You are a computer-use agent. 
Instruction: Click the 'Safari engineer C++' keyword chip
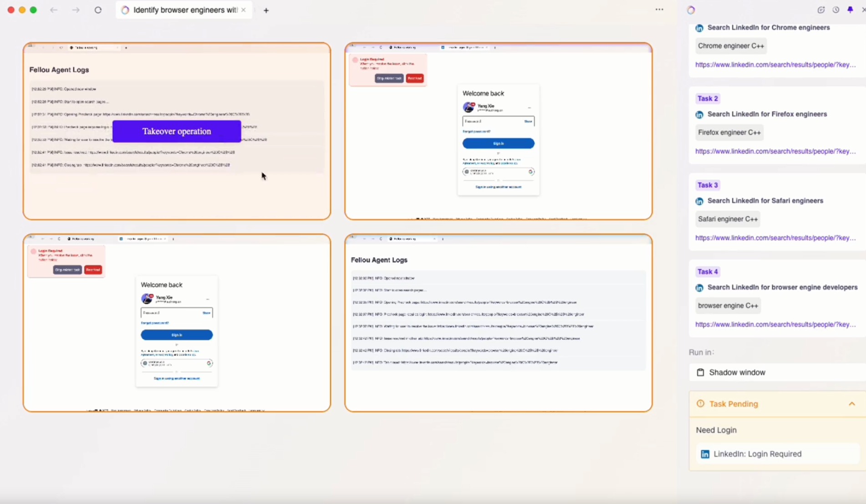click(728, 219)
